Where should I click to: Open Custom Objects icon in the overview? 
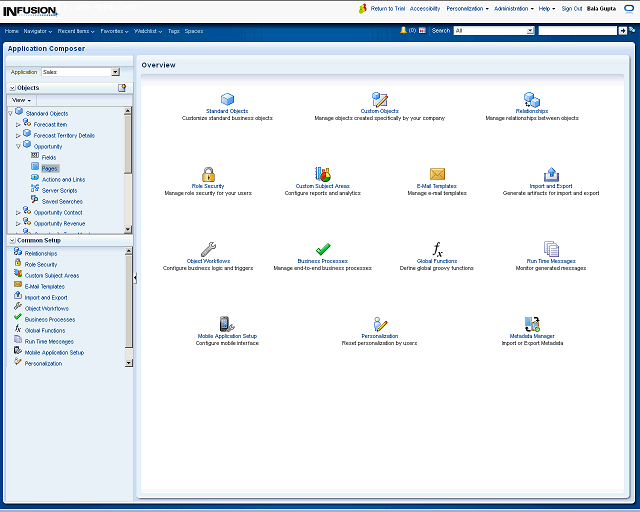point(379,99)
